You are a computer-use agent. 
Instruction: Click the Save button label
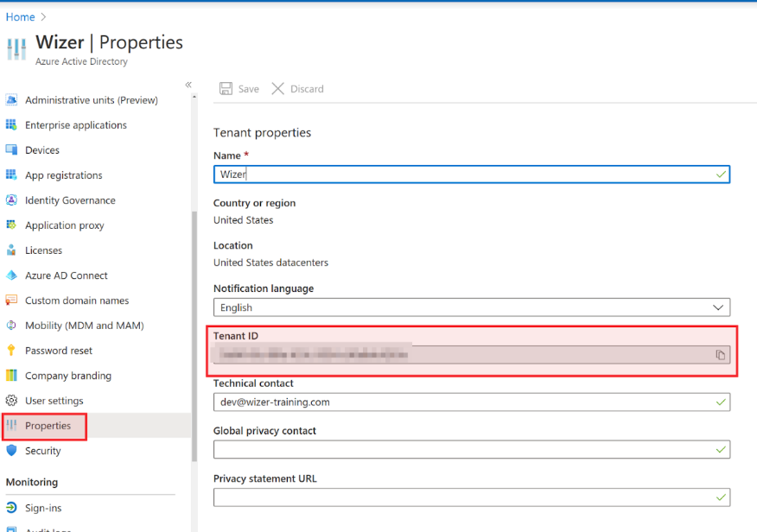coord(249,89)
